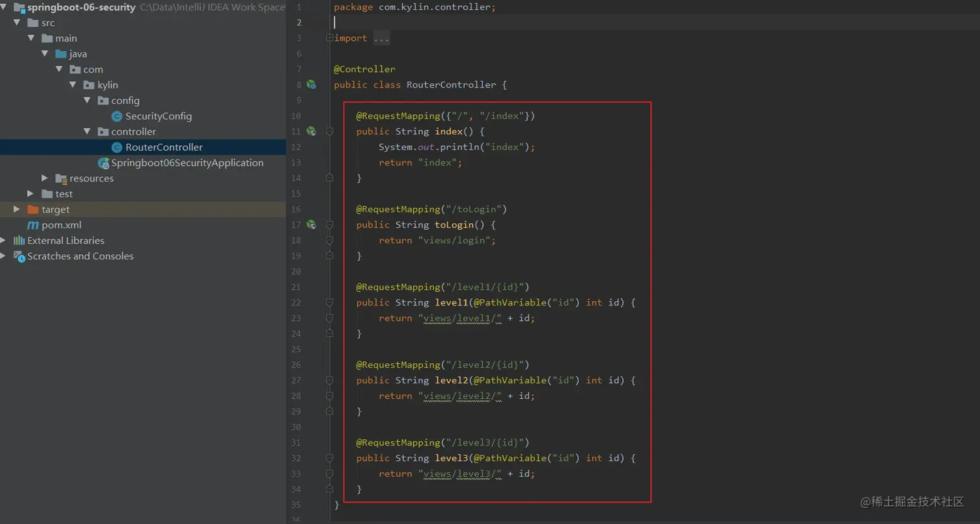Screen dimensions: 980x524
Task: Collapse the main folder node
Action: point(31,38)
